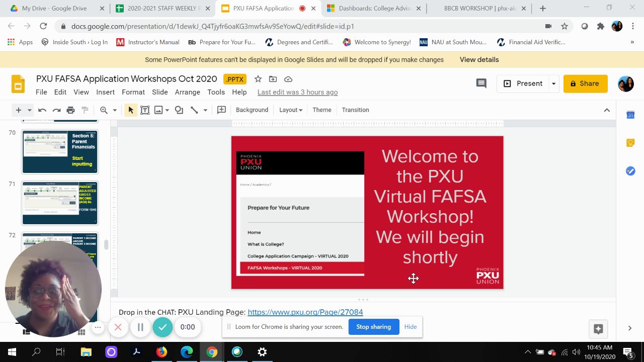Viewport: 644px width, 362px height.
Task: Open Last edit was 3 hours ago
Action: pos(297,92)
